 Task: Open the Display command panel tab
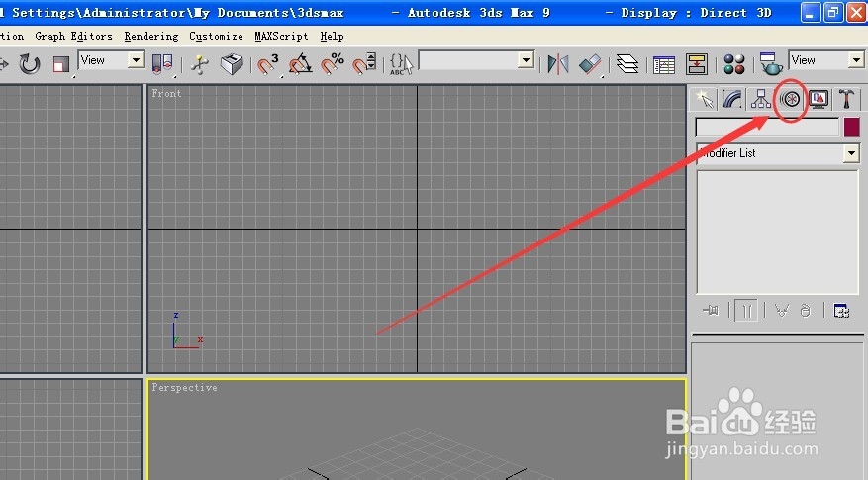(819, 100)
